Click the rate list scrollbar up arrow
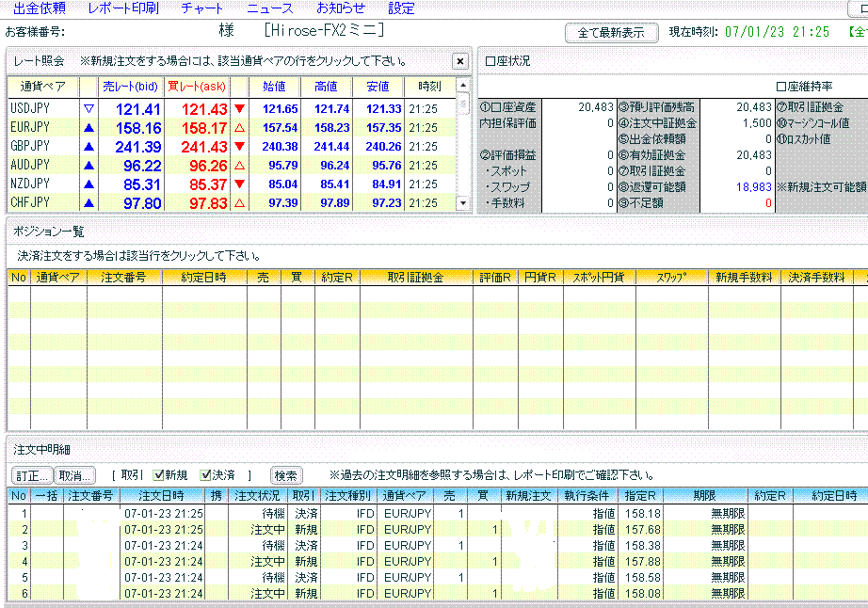 tap(463, 85)
